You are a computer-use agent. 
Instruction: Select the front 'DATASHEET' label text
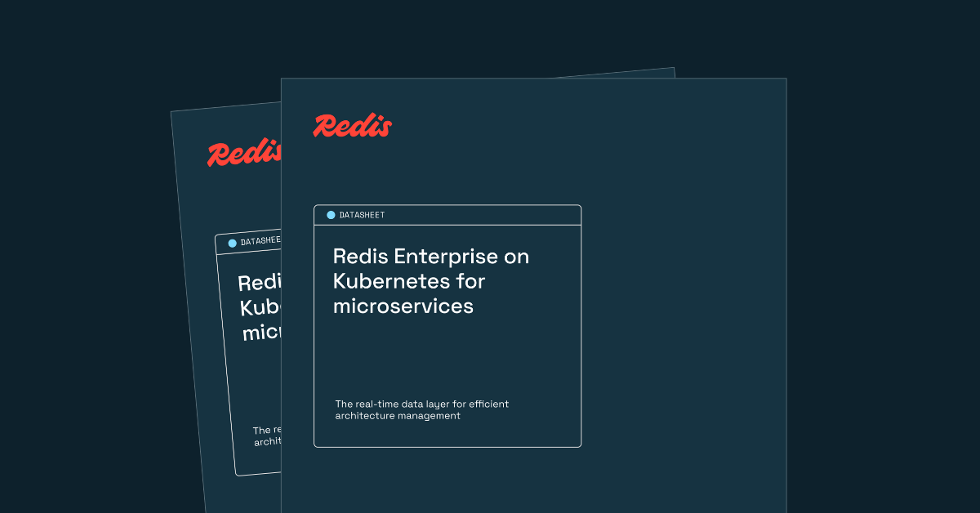(362, 215)
